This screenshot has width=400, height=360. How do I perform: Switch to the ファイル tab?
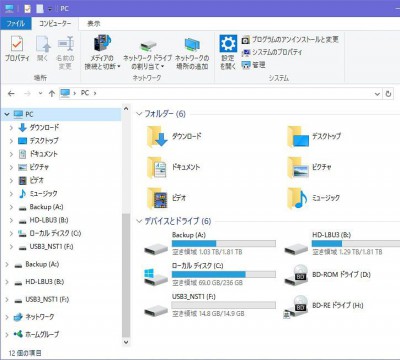16,24
